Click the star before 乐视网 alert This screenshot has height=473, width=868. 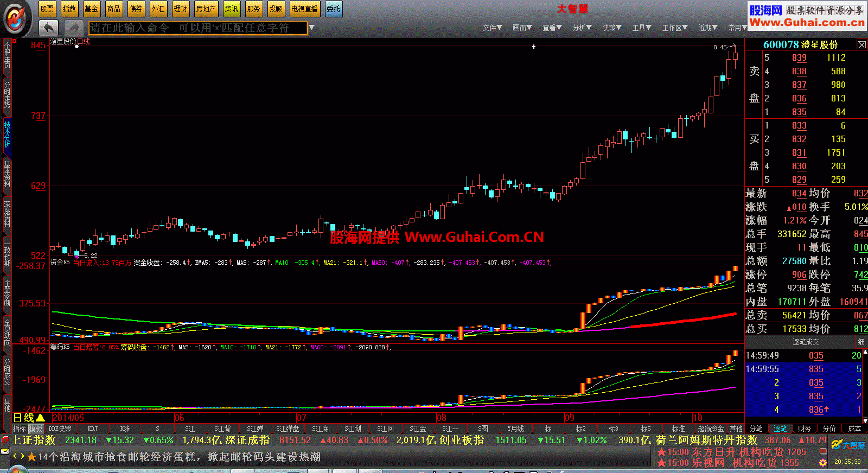tap(661, 463)
